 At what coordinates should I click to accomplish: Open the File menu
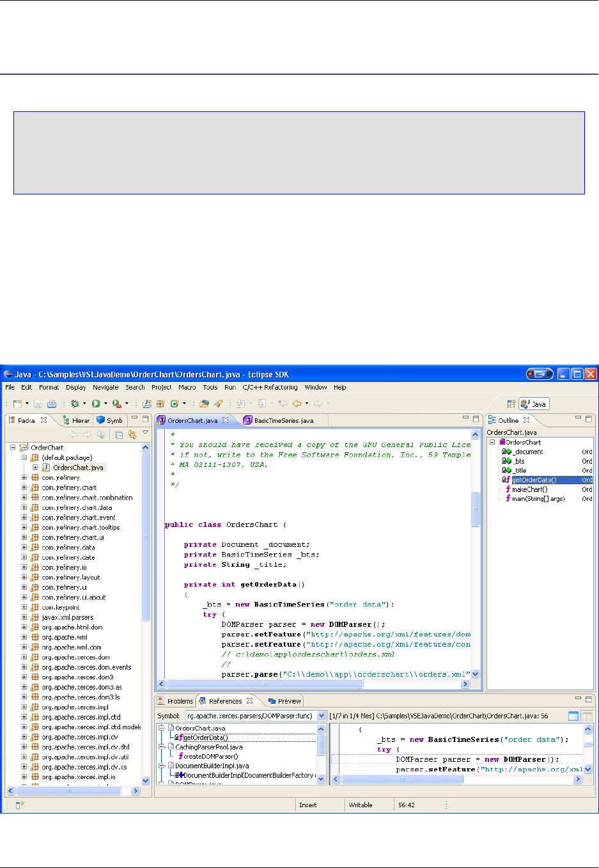(10, 387)
